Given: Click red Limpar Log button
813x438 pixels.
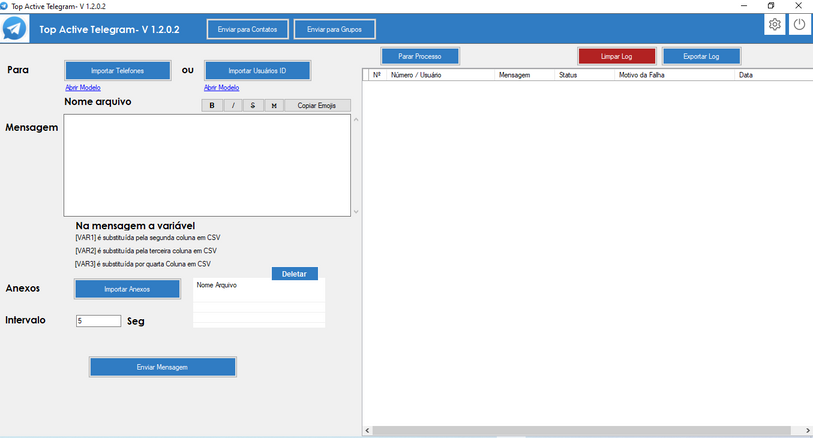Looking at the screenshot, I should [x=616, y=56].
